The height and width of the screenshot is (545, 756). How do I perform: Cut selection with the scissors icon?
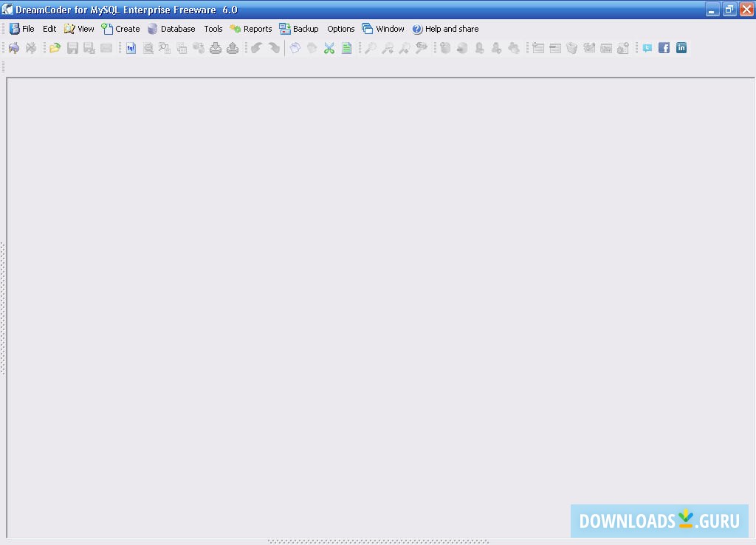coord(329,47)
